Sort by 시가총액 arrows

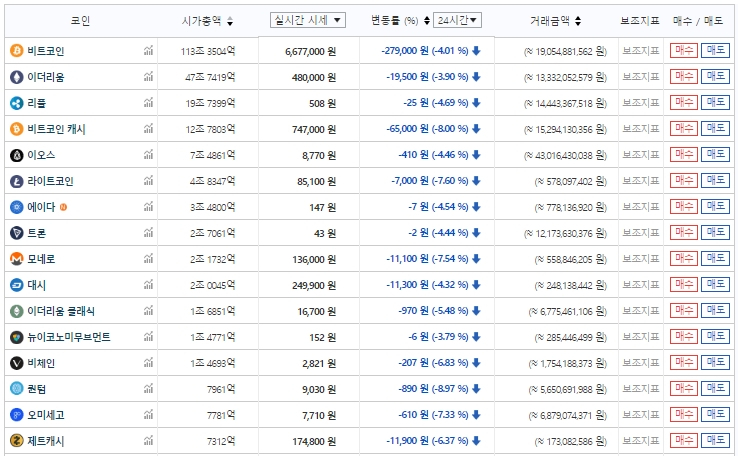[x=230, y=21]
